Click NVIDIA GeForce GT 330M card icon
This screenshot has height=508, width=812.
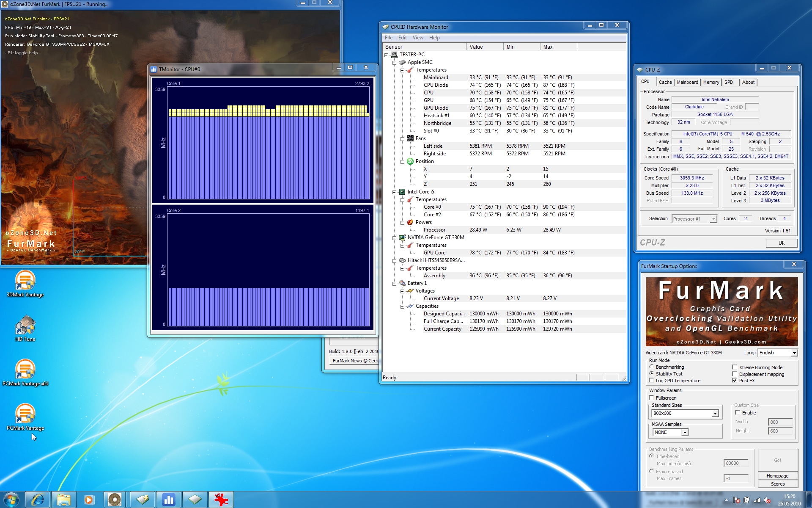[x=402, y=237]
